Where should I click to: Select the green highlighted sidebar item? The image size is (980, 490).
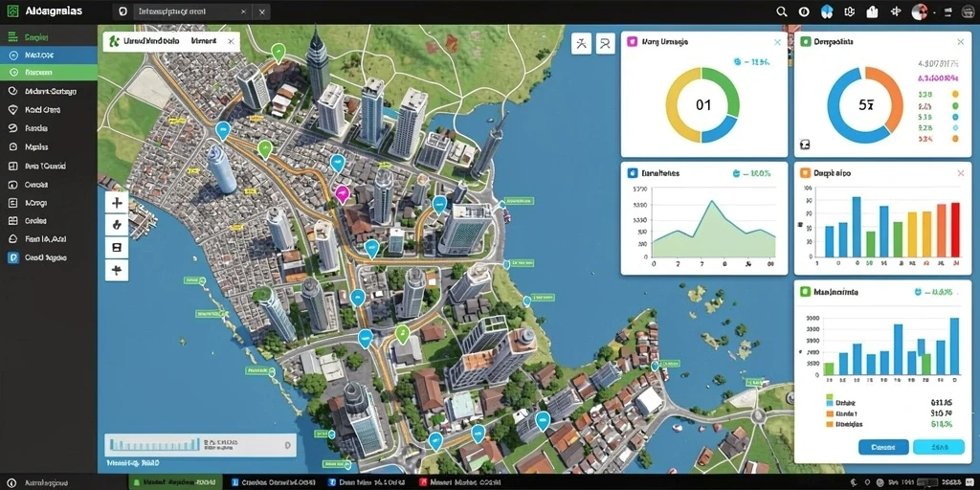coord(49,73)
